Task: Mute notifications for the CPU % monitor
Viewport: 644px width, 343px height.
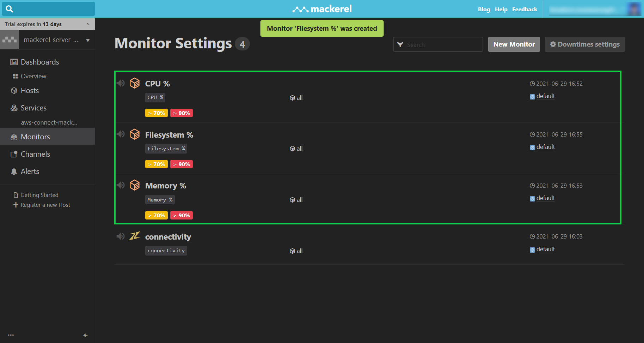Action: [x=121, y=83]
